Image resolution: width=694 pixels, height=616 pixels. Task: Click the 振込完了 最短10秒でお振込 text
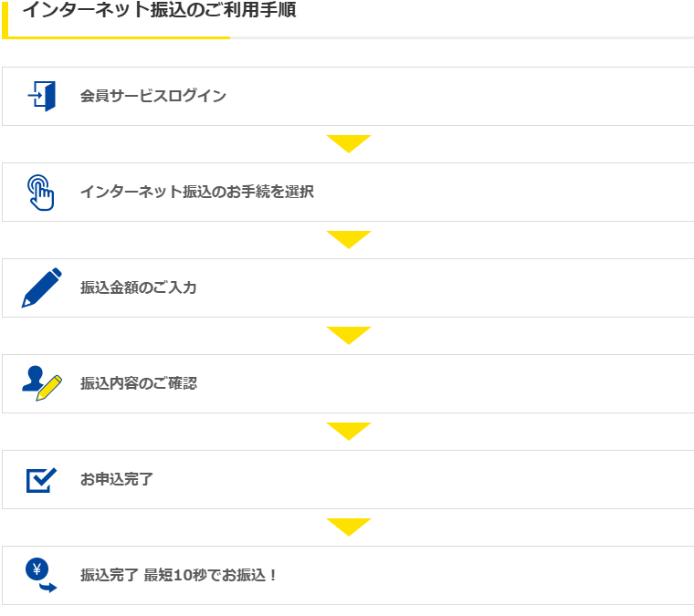click(x=178, y=575)
